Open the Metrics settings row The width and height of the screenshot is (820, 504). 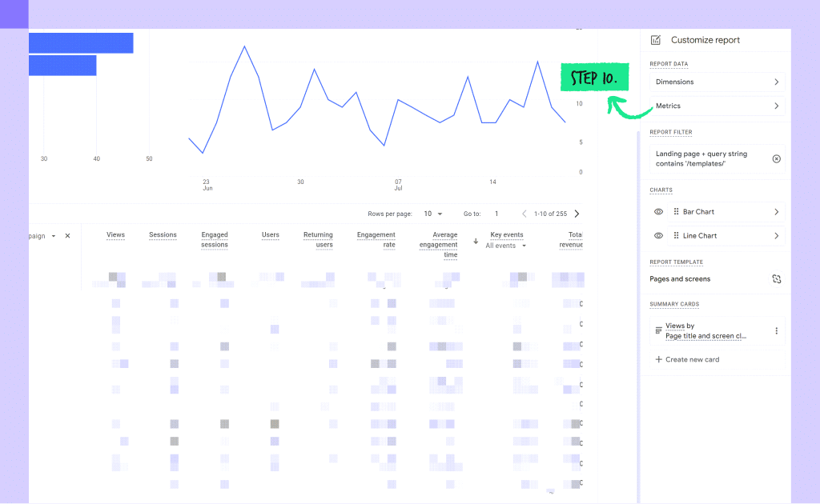click(x=717, y=106)
